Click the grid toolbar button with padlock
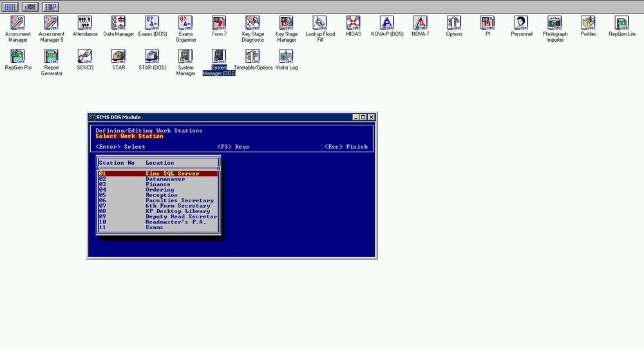The width and height of the screenshot is (644, 349). point(51,6)
